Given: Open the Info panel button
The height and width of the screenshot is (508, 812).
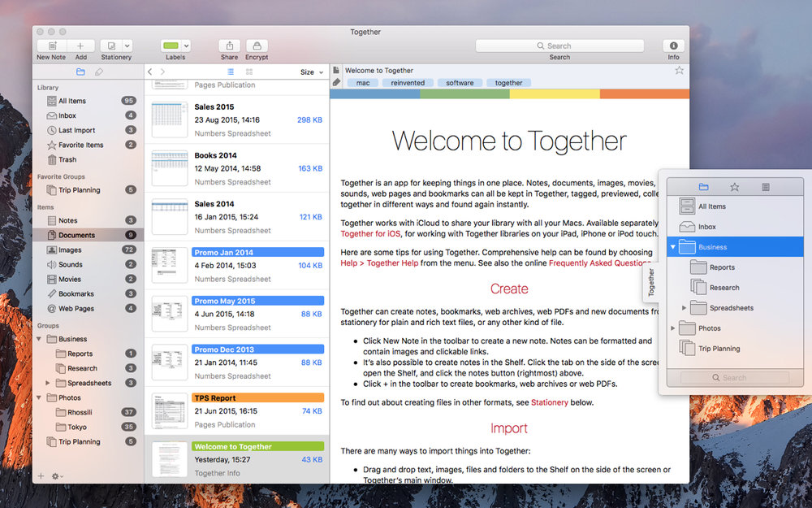Looking at the screenshot, I should tap(673, 46).
